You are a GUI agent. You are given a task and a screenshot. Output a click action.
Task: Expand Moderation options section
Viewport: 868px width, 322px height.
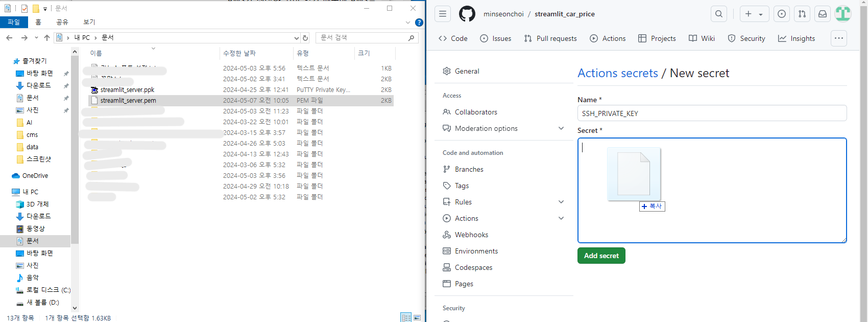[503, 128]
